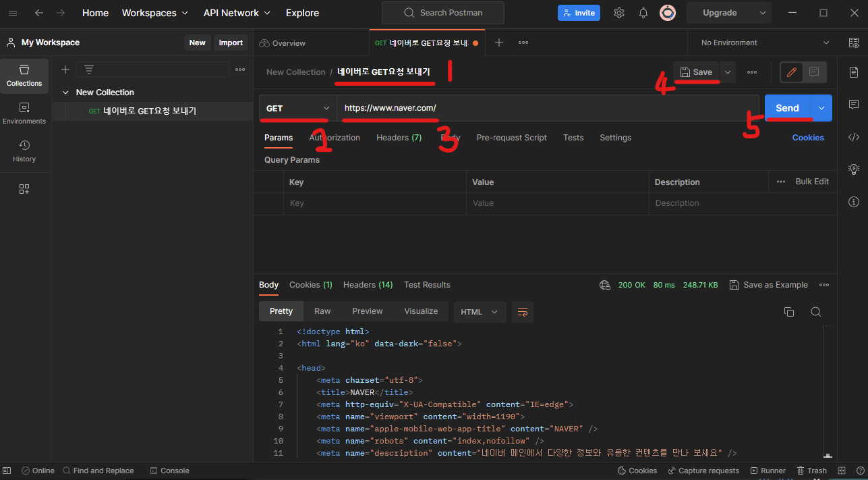Open a new request tab
This screenshot has height=480, width=868.
(499, 43)
